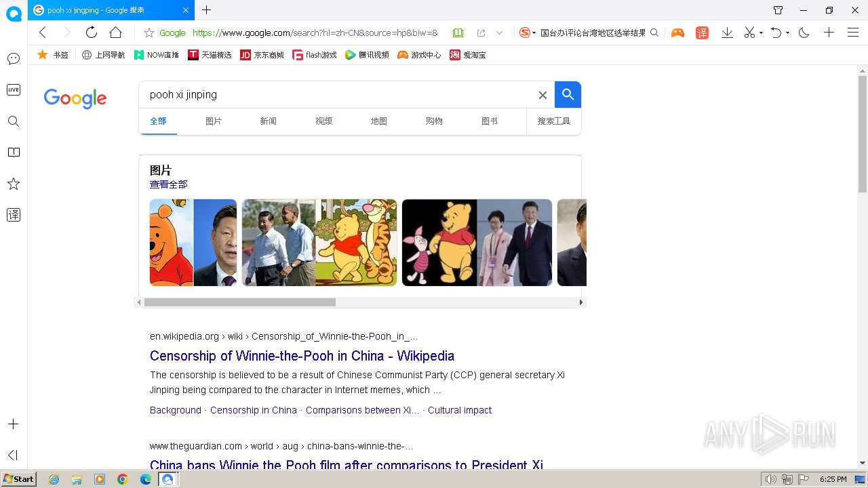Open sidebar LIVE streaming icon

coord(14,89)
